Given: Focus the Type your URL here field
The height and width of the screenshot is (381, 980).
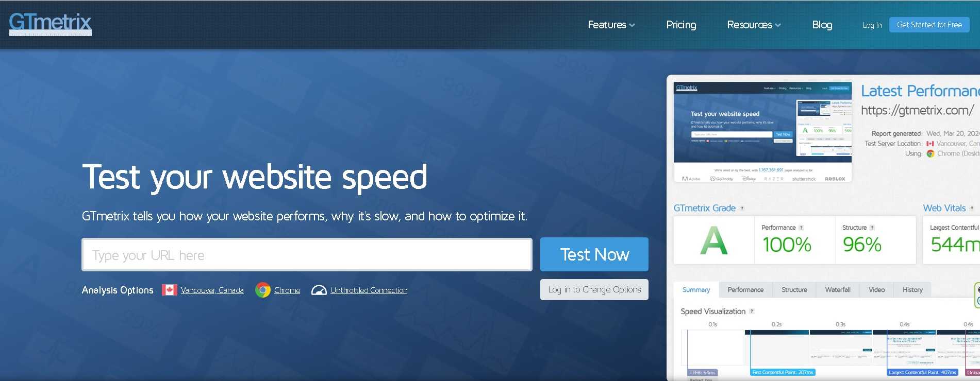Looking at the screenshot, I should point(307,255).
